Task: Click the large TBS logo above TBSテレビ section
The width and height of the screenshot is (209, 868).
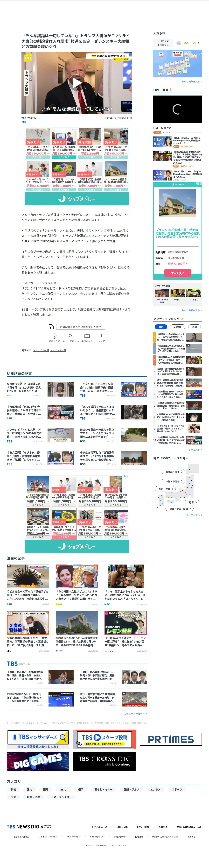Action: click(x=12, y=664)
